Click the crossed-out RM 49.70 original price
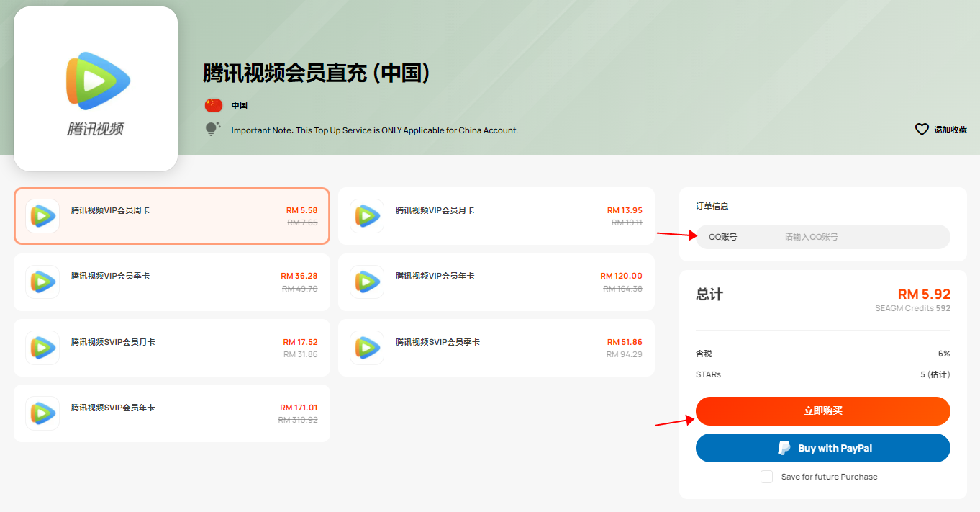This screenshot has width=980, height=512. pyautogui.click(x=299, y=288)
